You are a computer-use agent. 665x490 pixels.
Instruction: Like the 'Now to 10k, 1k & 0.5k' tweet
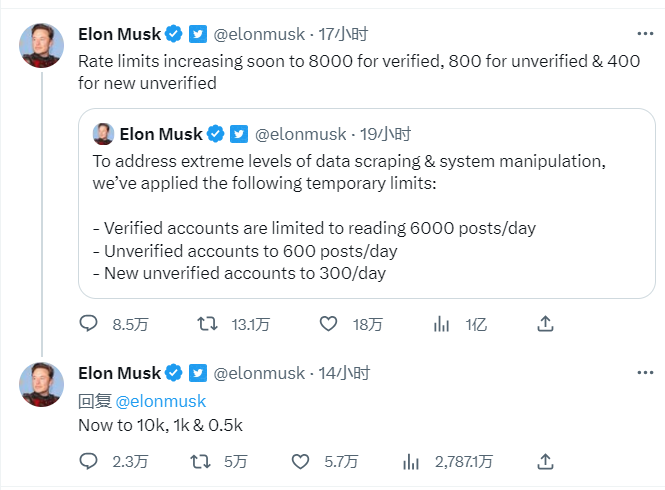(300, 461)
